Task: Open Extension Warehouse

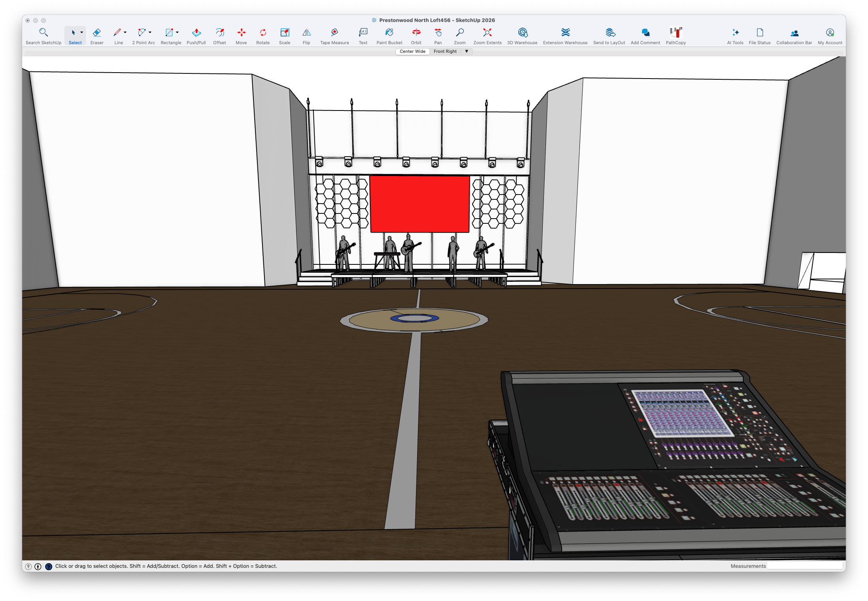Action: pyautogui.click(x=565, y=36)
